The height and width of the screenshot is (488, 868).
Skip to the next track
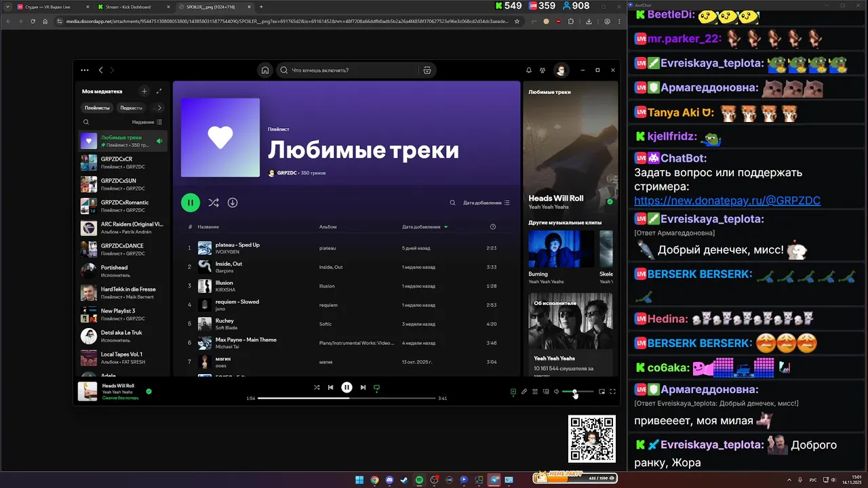(363, 388)
